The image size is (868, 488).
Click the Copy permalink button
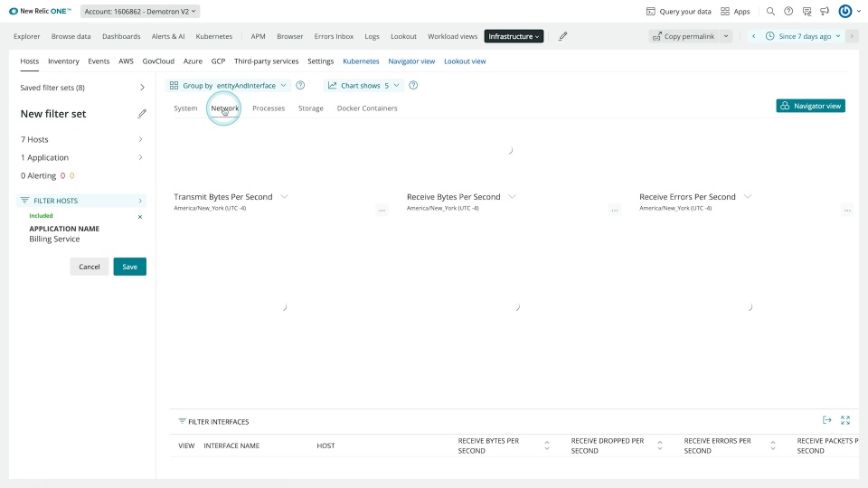(684, 36)
